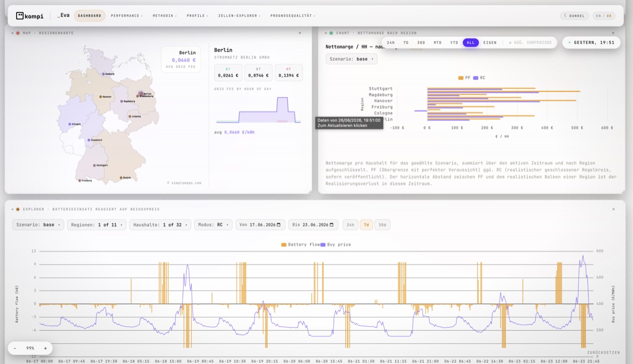Click the Bis 23.06.2026 date field
Viewport: 633px width, 364px height.
click(313, 225)
